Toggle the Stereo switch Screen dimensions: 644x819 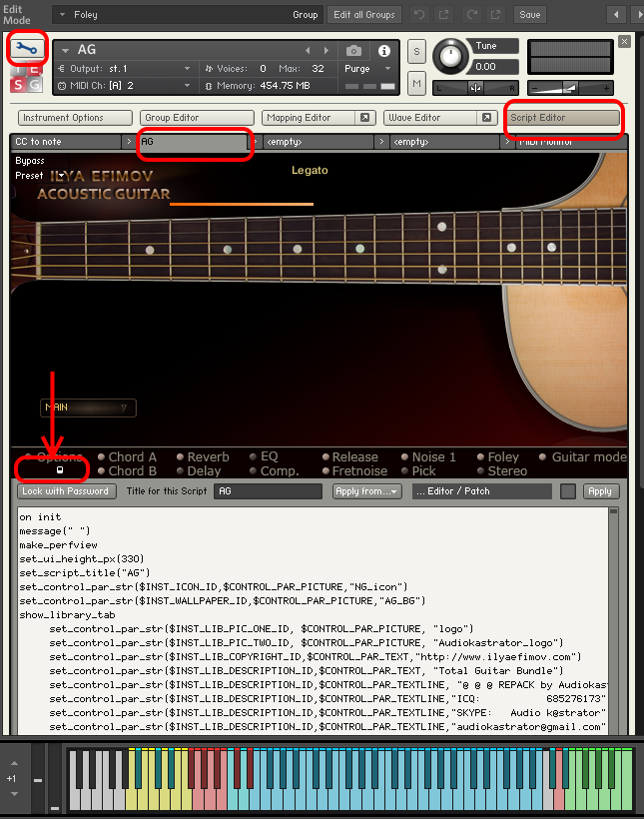pyautogui.click(x=480, y=470)
